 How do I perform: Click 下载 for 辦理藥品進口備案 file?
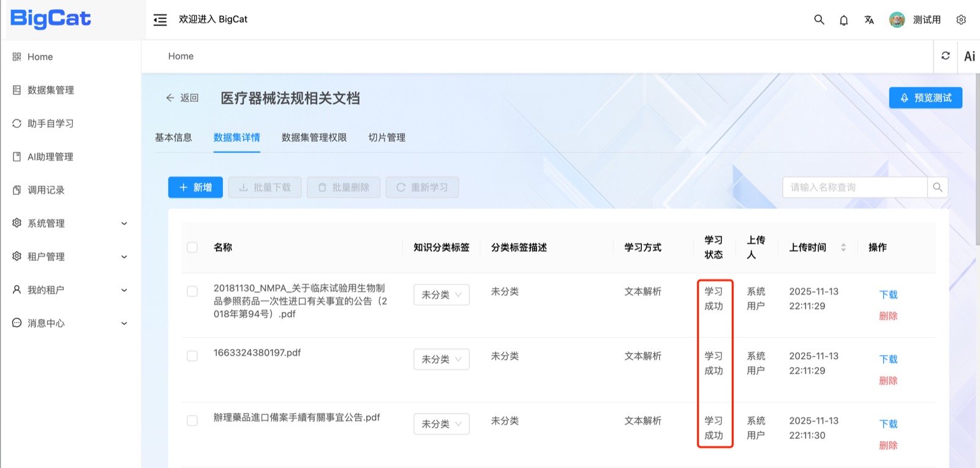coord(888,424)
